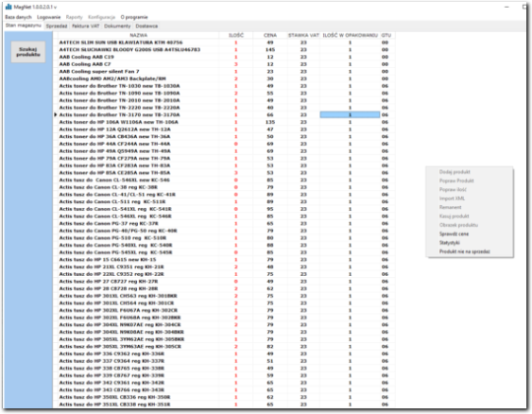Screen dimensions: 532x414
Task: Select Actis tusz do HP 27 C8727 row
Action: [224, 282]
